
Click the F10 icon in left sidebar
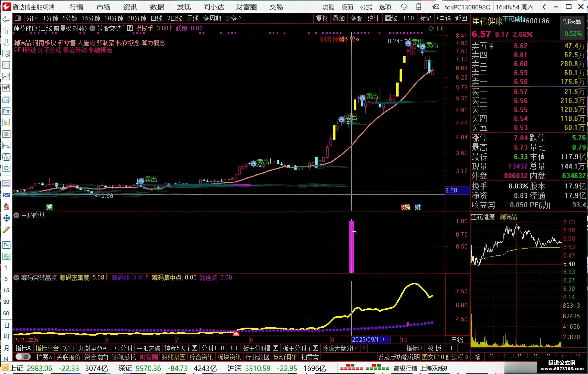tap(6, 111)
